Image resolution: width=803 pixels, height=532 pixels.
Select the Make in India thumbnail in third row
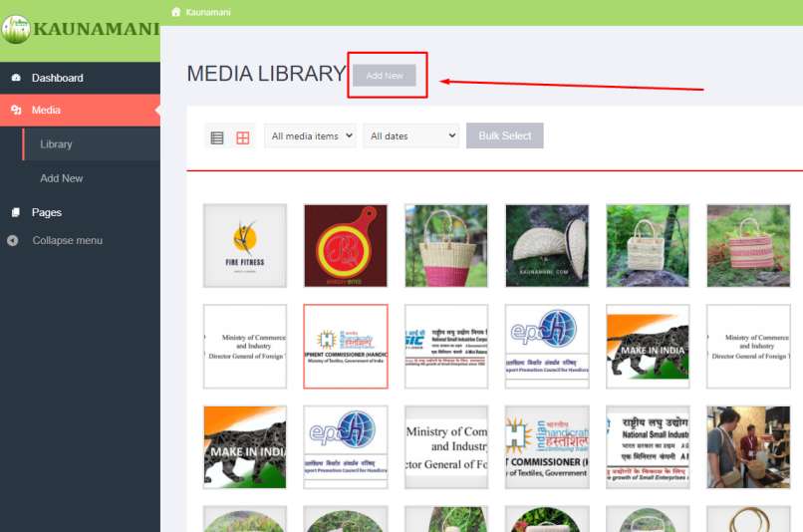point(245,447)
